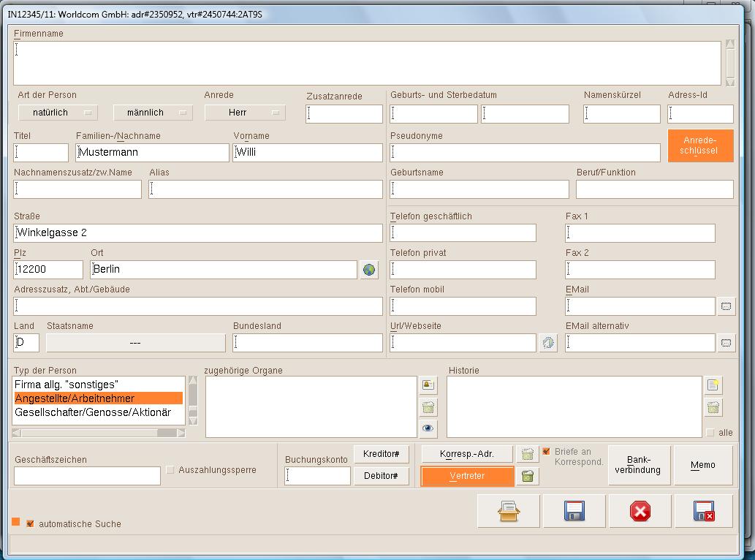Click the Kreditor# button
The image size is (755, 560).
381,454
